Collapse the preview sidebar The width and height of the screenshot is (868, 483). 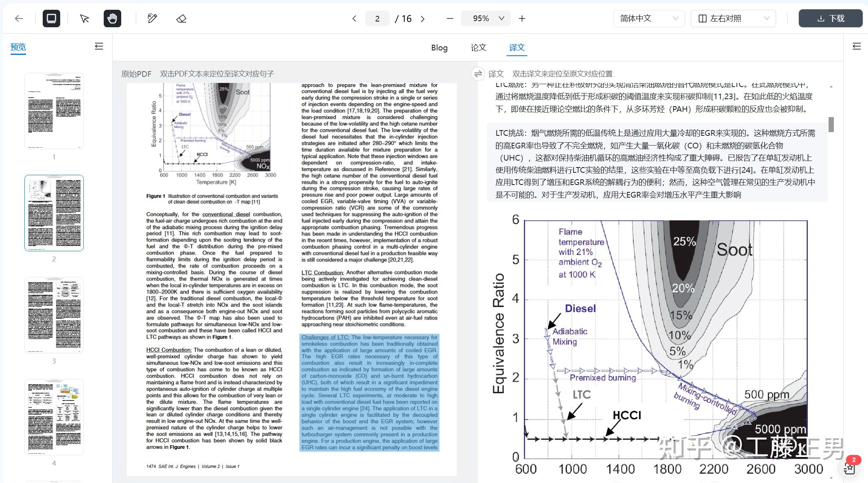click(x=99, y=46)
